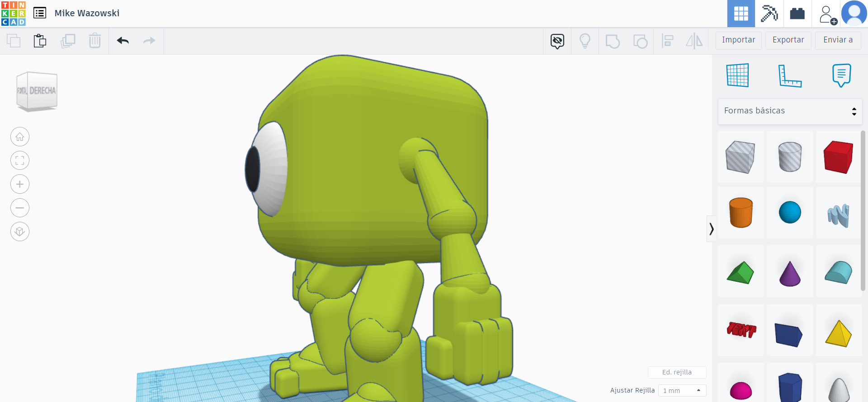
Task: Click the Paste clipboard icon
Action: point(40,41)
